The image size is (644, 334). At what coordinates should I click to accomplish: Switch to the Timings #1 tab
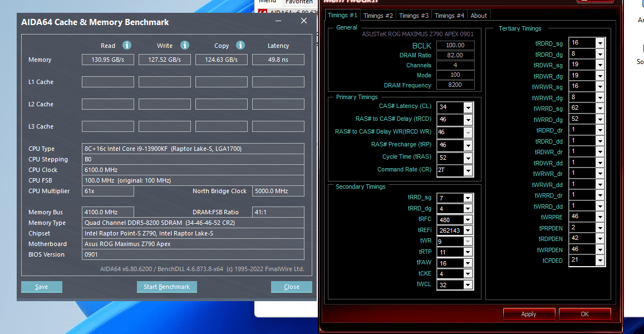[342, 15]
